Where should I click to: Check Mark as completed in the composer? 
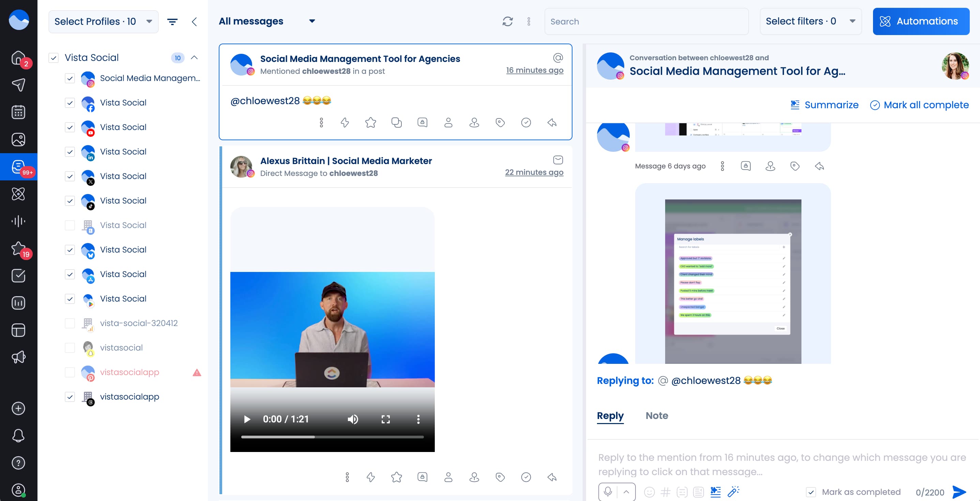(x=811, y=492)
